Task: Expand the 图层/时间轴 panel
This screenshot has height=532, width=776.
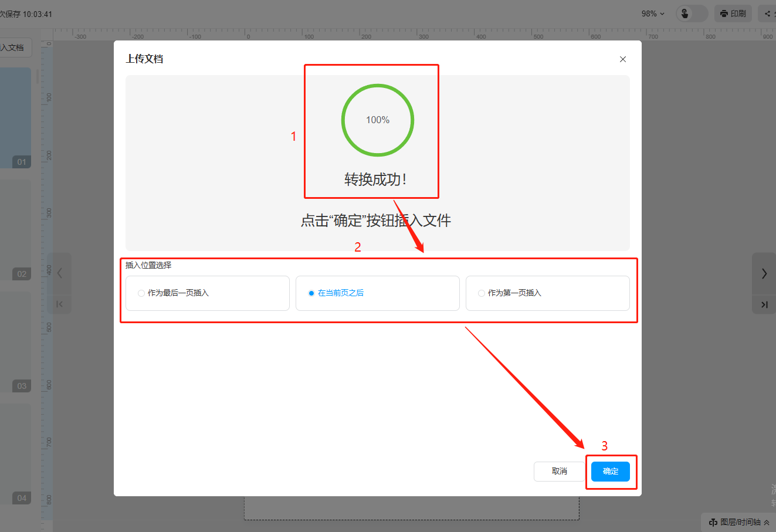Action: pyautogui.click(x=739, y=522)
